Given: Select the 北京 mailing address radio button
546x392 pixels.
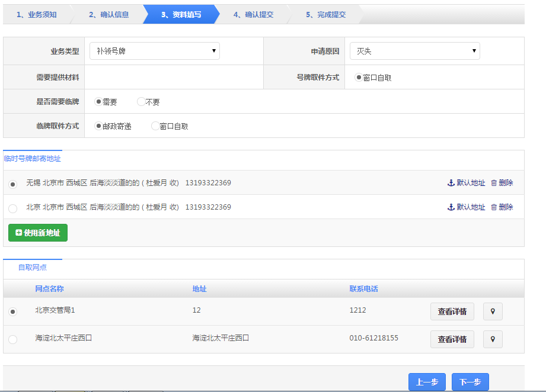Looking at the screenshot, I should click(x=13, y=208).
